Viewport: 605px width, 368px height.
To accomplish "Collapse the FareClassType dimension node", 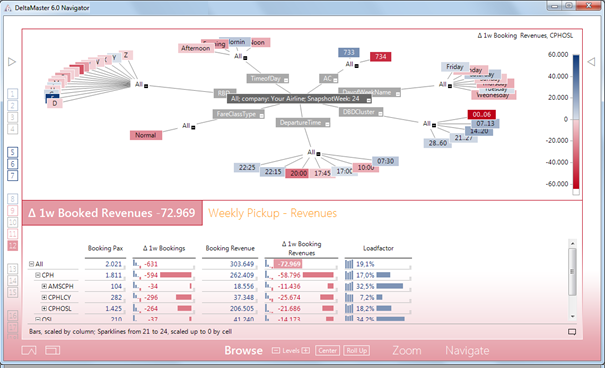I will point(262,115).
